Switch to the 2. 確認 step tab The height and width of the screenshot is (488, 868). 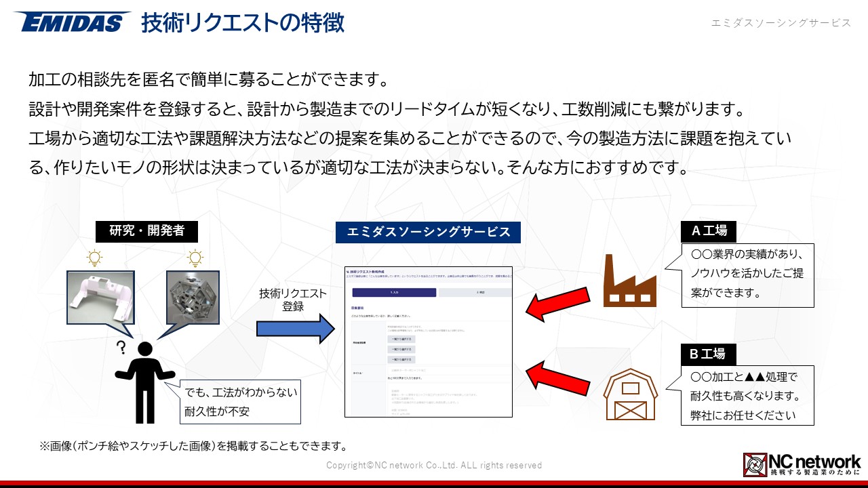480,292
